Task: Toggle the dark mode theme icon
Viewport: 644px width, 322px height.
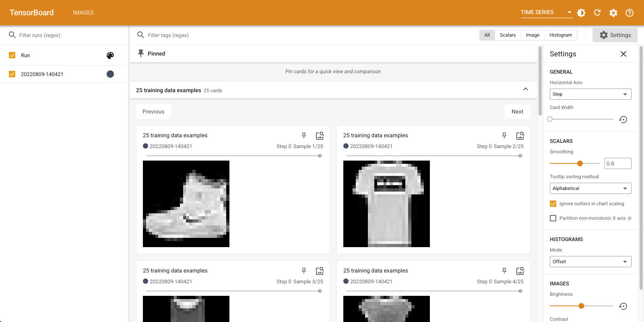Action: [581, 13]
